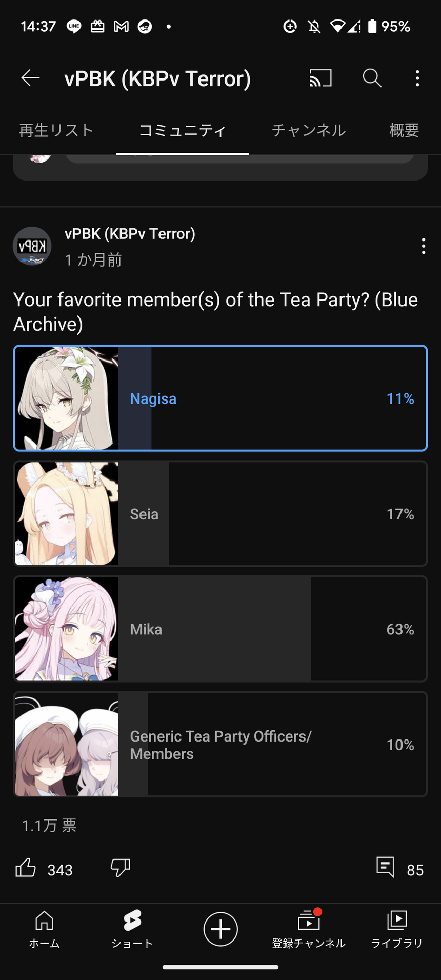Open vPBK (KBPv Terror) post author name
The width and height of the screenshot is (441, 980).
click(x=130, y=234)
